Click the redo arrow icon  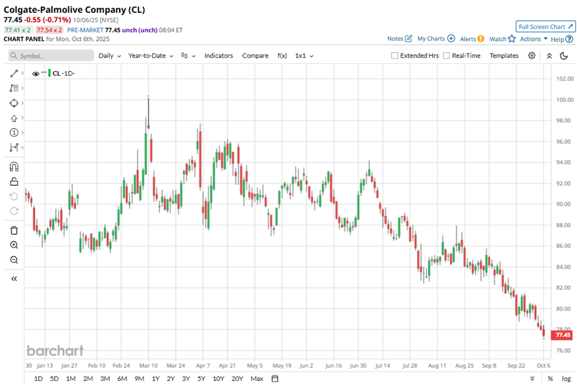(14, 211)
